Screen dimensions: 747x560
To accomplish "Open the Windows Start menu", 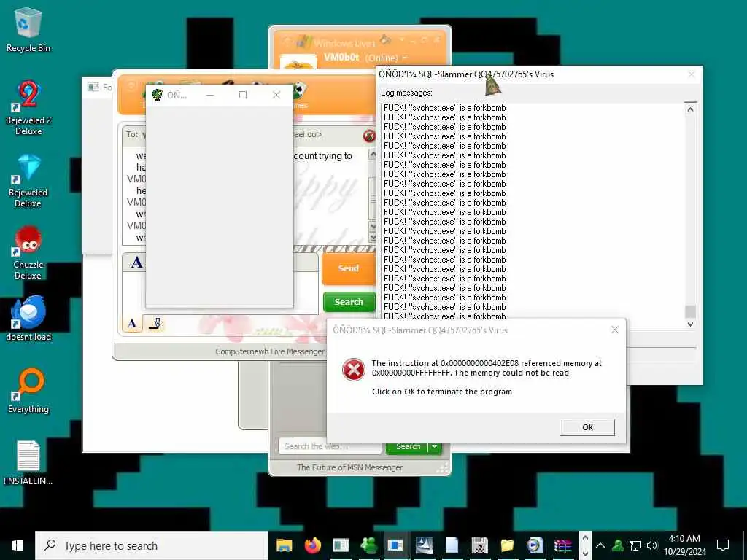I will (x=18, y=545).
